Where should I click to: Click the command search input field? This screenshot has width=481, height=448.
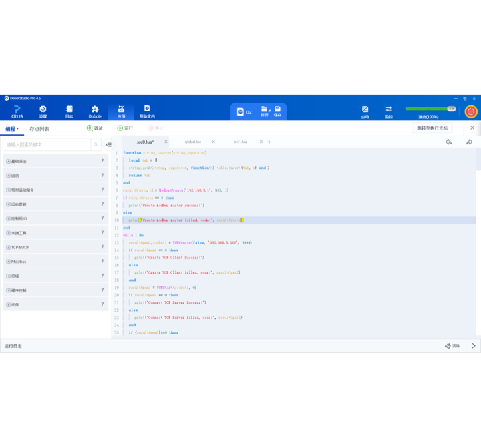point(47,144)
